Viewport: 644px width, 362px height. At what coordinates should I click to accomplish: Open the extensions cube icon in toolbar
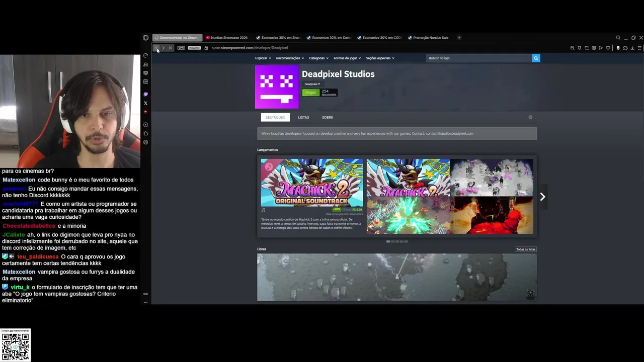[x=625, y=48]
